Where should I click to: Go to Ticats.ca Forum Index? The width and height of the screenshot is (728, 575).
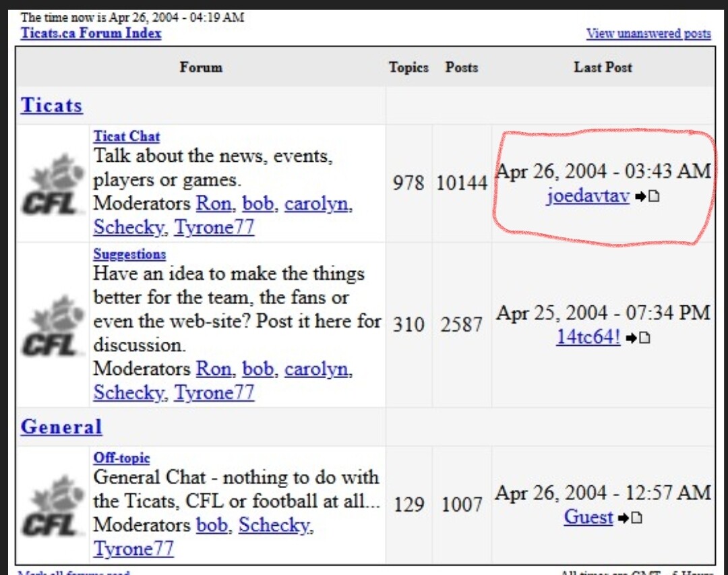pos(91,33)
